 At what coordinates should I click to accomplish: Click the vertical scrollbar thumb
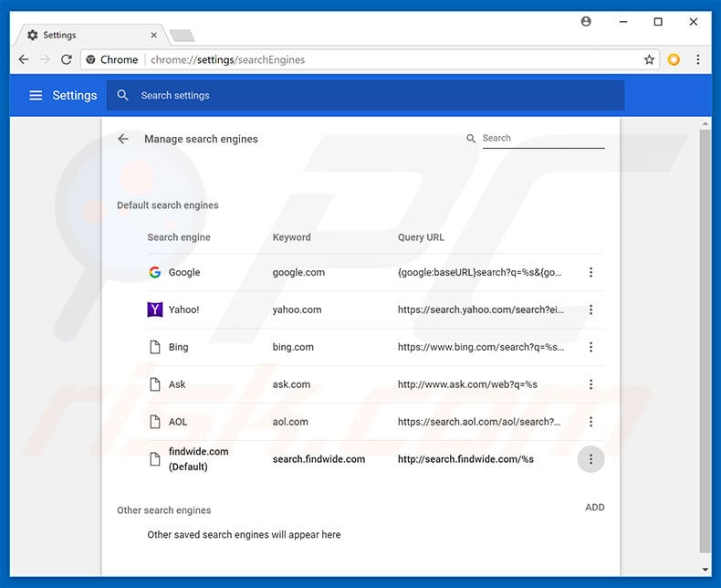coord(705,341)
